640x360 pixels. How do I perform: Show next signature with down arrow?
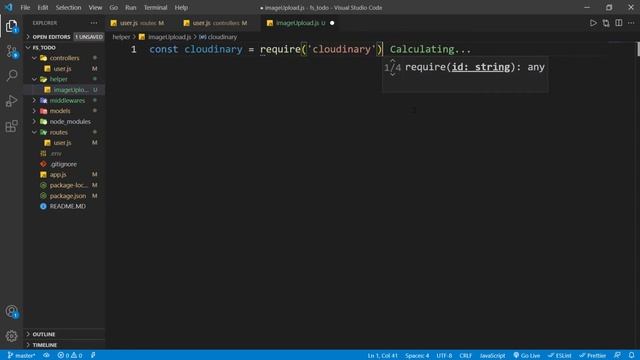(393, 74)
